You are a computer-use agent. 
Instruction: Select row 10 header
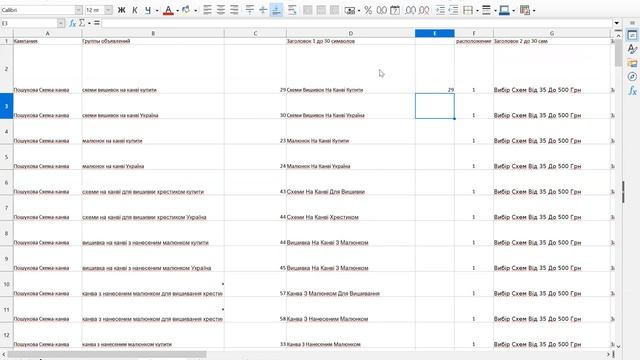click(7, 284)
